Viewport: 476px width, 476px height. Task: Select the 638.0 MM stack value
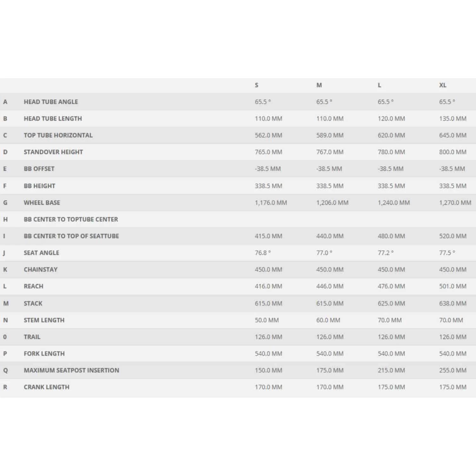(x=453, y=303)
